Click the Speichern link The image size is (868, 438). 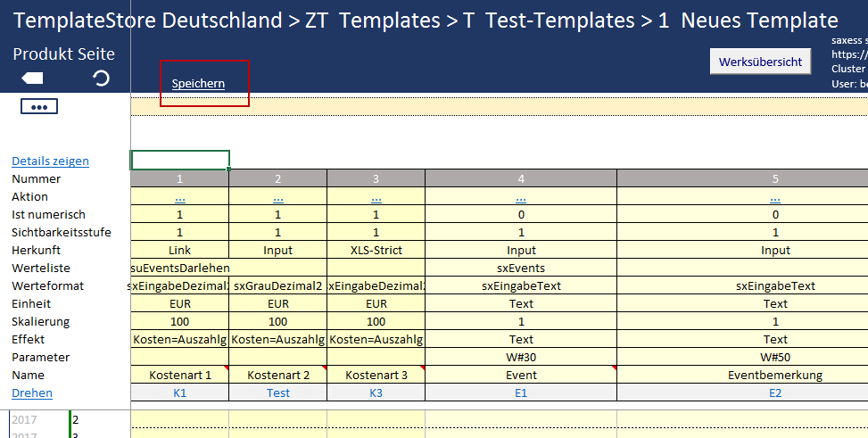click(198, 84)
